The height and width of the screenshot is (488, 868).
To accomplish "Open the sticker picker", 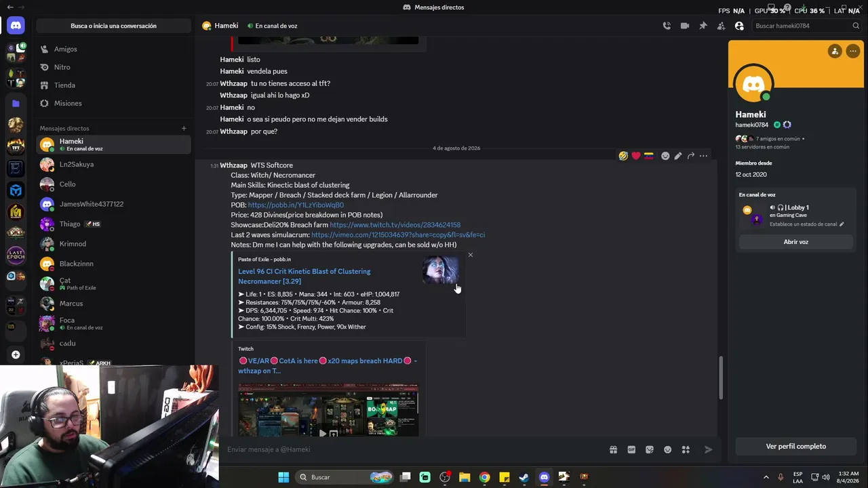I will tap(650, 449).
